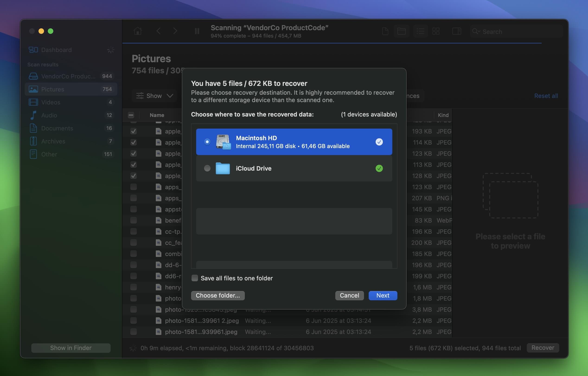Screen dimensions: 588x376
Task: Select Pictures category in sidebar
Action: point(71,89)
